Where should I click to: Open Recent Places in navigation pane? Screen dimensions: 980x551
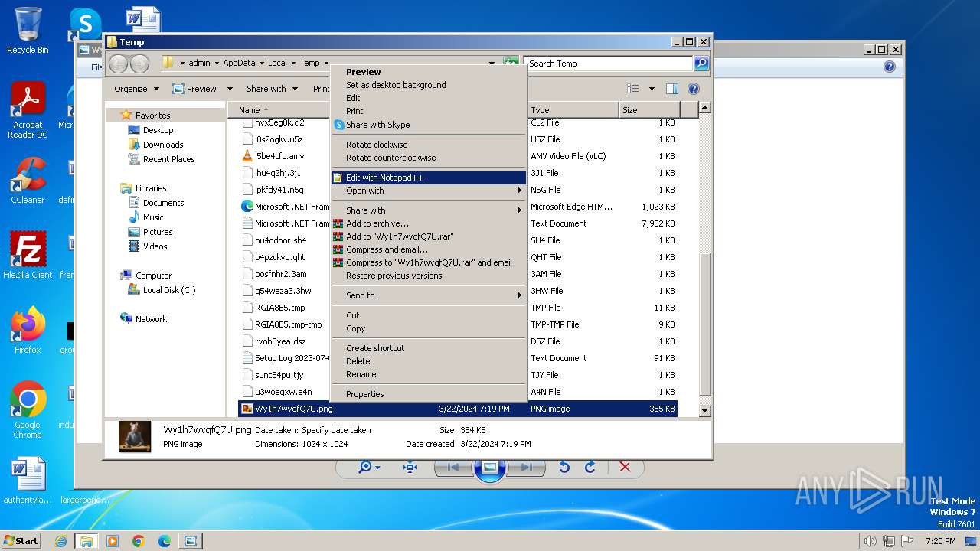pyautogui.click(x=168, y=159)
